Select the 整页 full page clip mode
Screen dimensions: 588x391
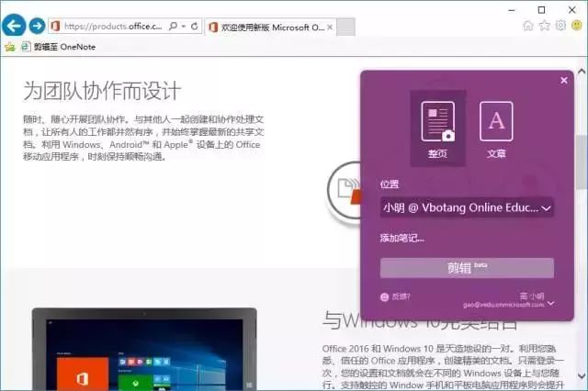(438, 128)
